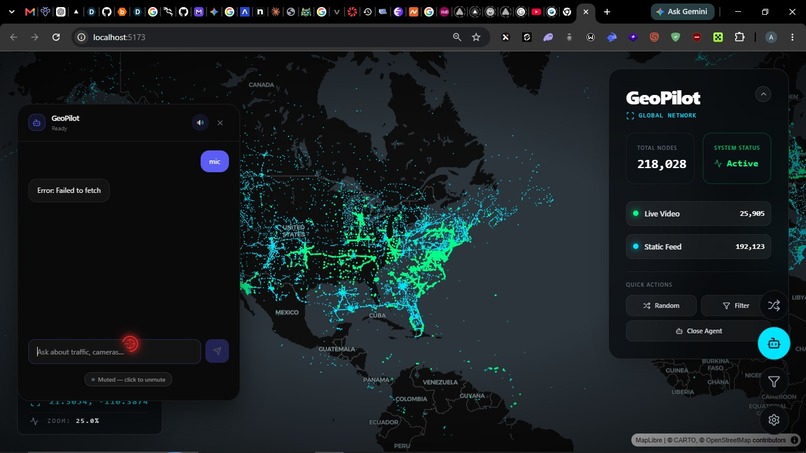Open the tab search dropdown arrow

point(12,11)
